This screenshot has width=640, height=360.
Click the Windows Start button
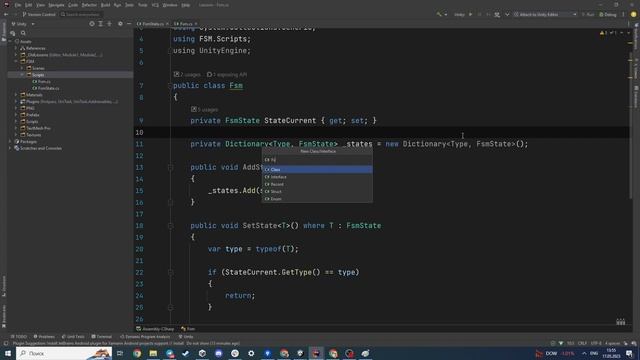7,353
